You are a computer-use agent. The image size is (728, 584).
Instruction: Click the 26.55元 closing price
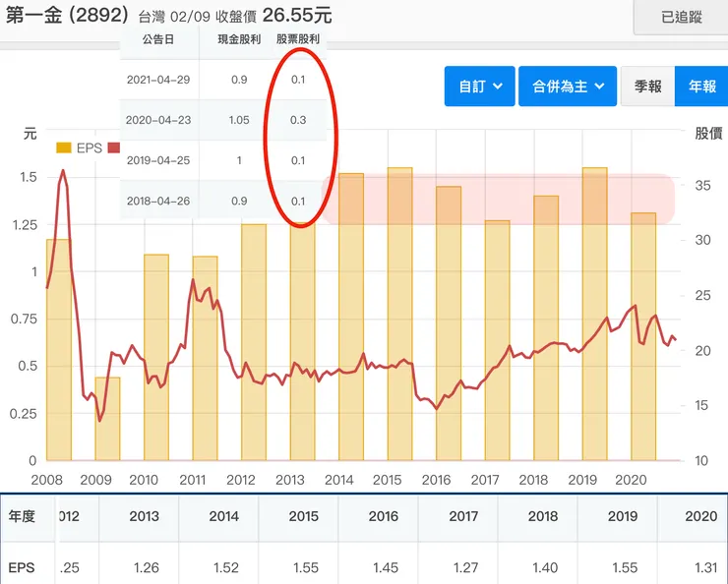point(297,16)
